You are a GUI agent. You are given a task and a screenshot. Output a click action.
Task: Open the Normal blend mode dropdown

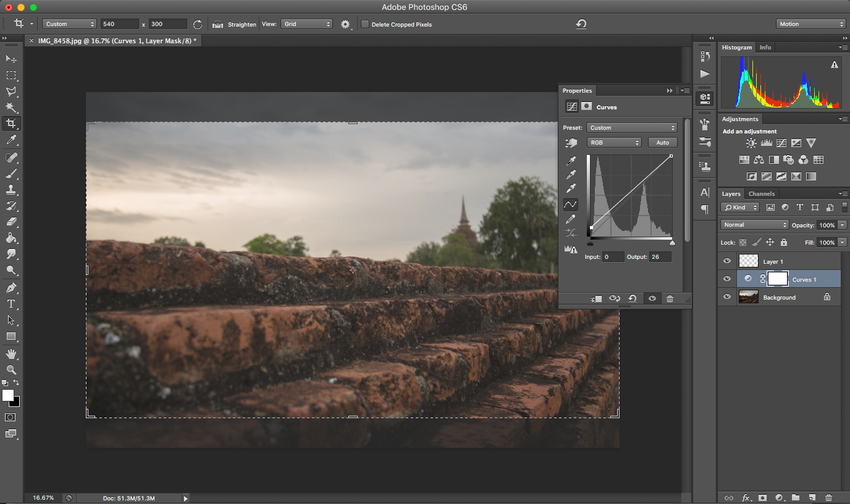[754, 225]
